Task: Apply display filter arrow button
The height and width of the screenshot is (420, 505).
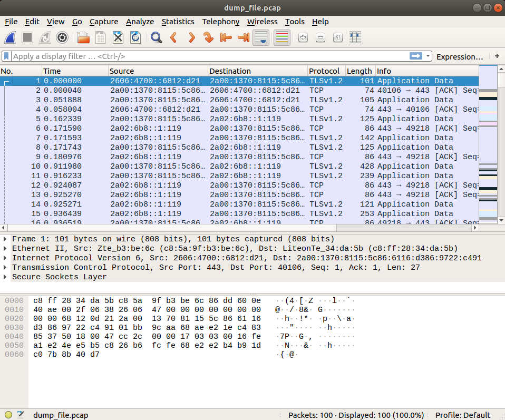Action: point(416,56)
